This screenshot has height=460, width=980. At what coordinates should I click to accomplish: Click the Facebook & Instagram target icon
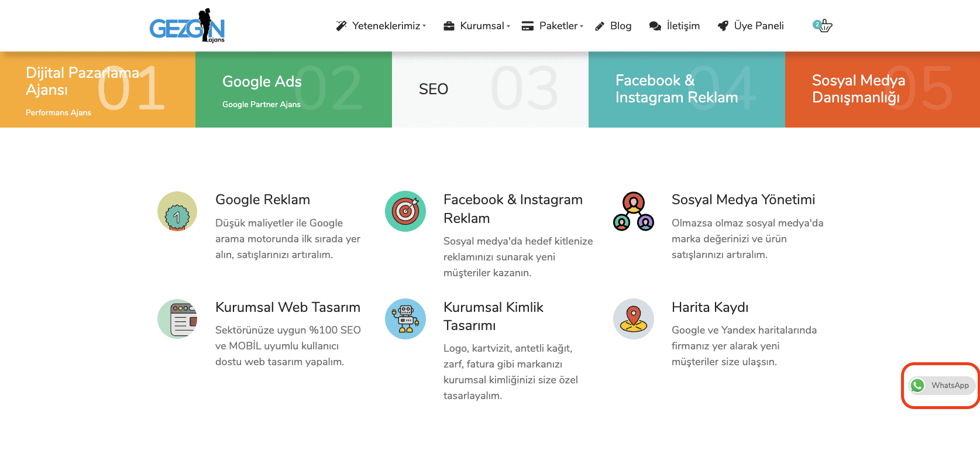pyautogui.click(x=405, y=211)
